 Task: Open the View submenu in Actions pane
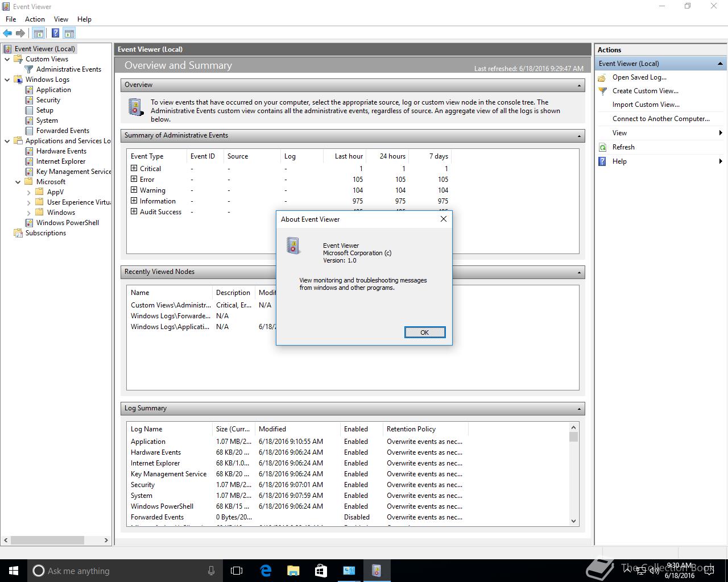pos(661,133)
